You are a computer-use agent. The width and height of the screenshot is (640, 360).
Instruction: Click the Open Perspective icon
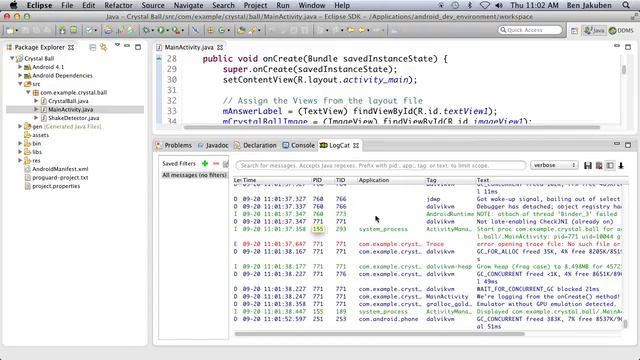[574, 31]
